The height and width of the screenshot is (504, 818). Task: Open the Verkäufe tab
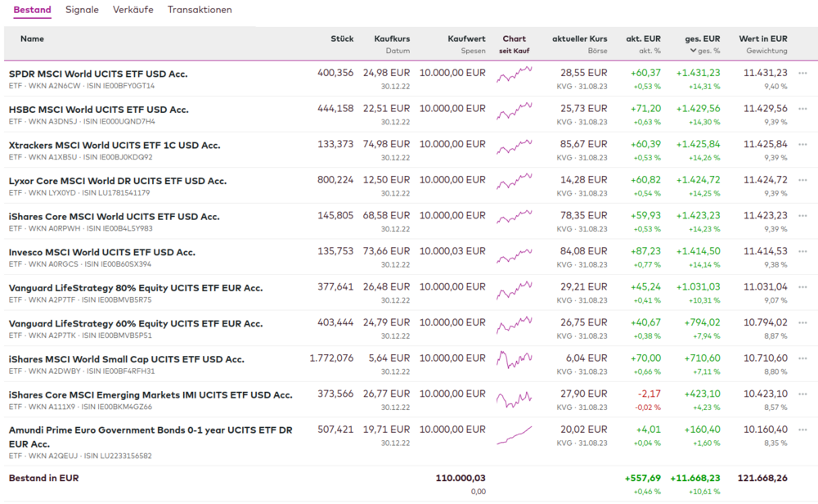[133, 10]
